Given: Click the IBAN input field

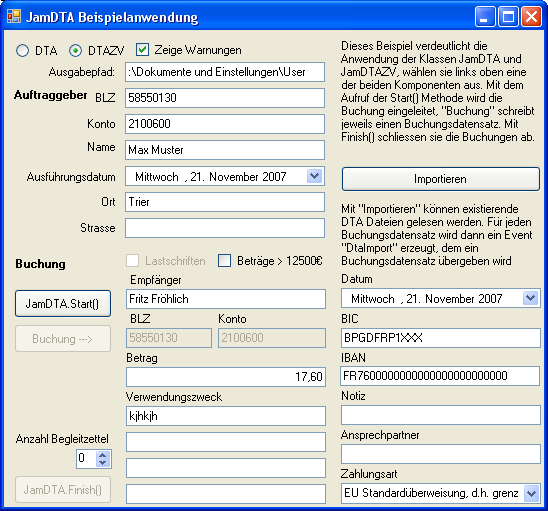Looking at the screenshot, I should point(440,376).
